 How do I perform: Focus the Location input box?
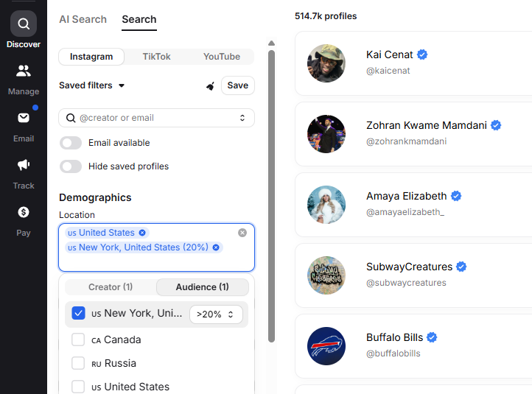[156, 247]
